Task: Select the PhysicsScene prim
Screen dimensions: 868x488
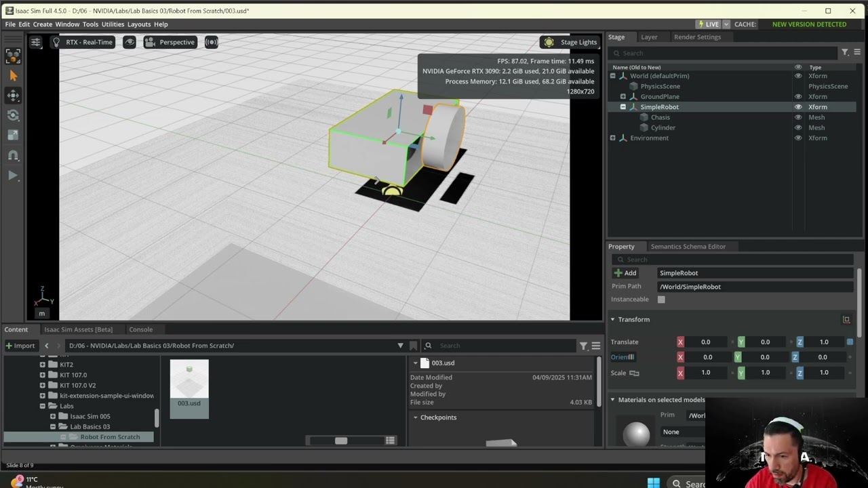Action: 660,86
